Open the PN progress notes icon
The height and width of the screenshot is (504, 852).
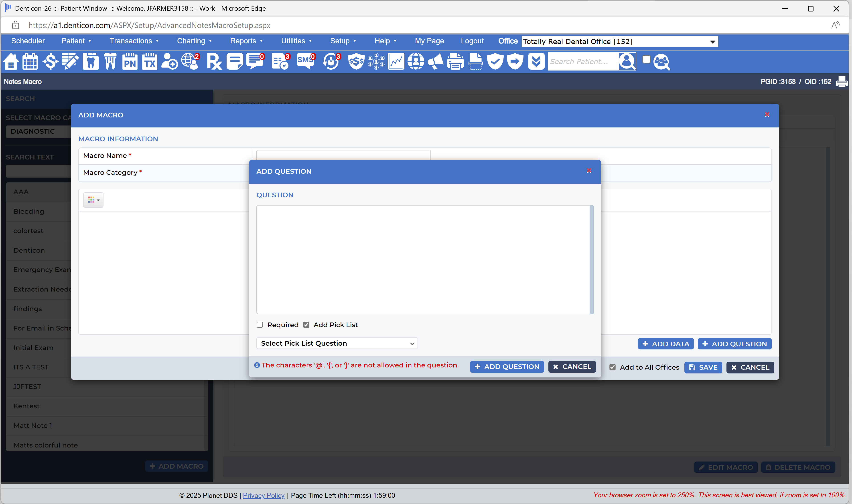[x=130, y=61]
